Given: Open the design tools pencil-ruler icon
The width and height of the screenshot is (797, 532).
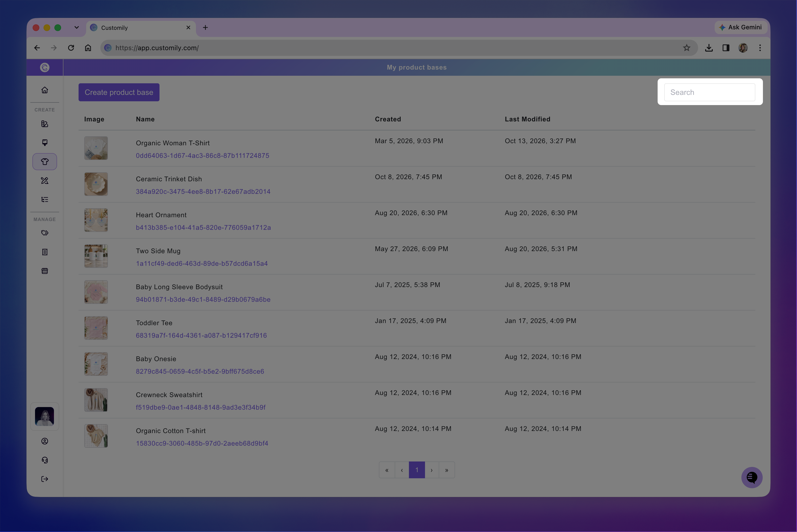Looking at the screenshot, I should [44, 181].
